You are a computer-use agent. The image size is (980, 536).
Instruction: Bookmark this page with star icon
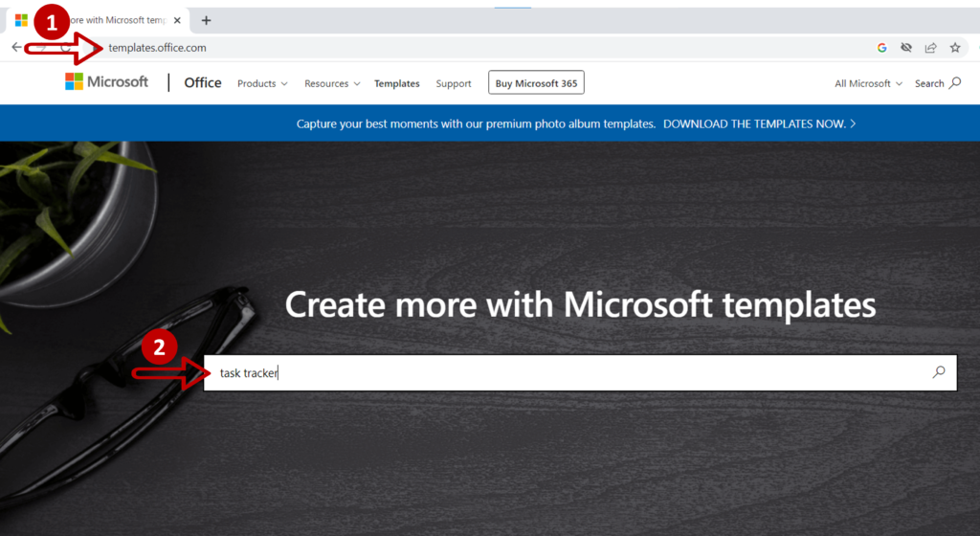click(x=955, y=47)
